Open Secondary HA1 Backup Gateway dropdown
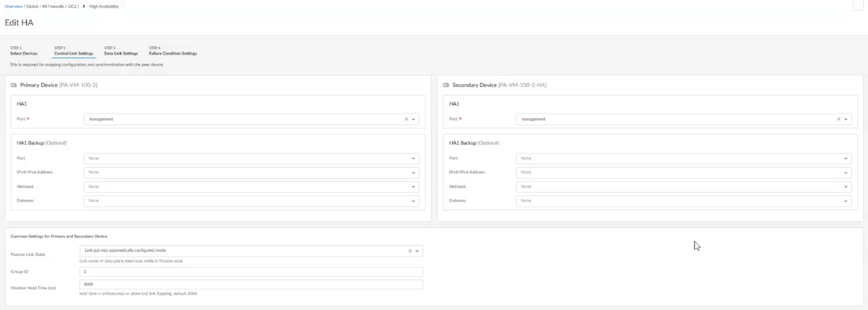868x310 pixels. (x=846, y=201)
